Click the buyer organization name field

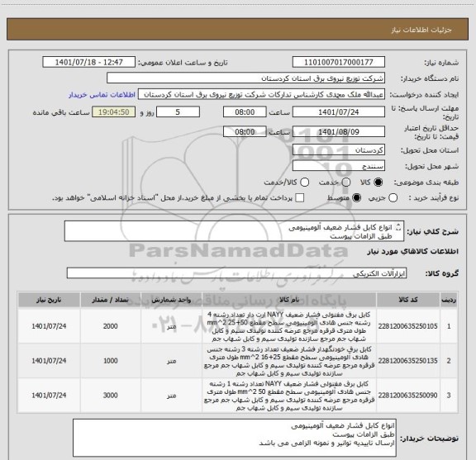pyautogui.click(x=246, y=78)
